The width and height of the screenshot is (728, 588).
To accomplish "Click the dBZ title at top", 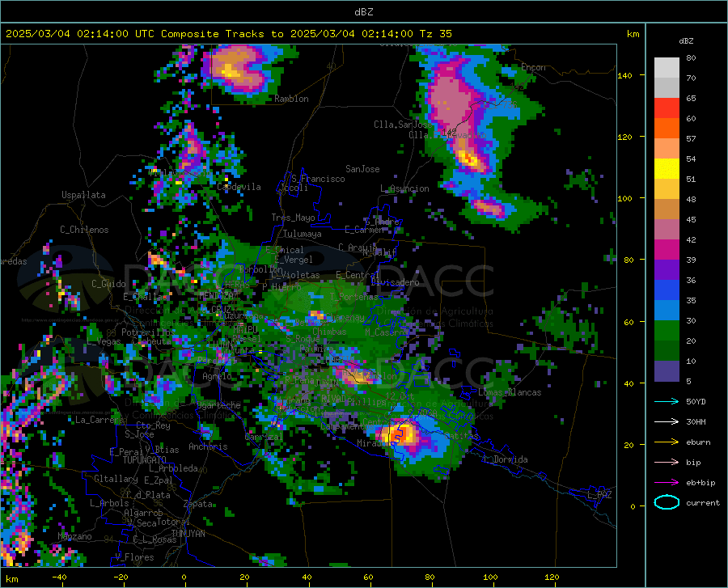I will tap(363, 12).
